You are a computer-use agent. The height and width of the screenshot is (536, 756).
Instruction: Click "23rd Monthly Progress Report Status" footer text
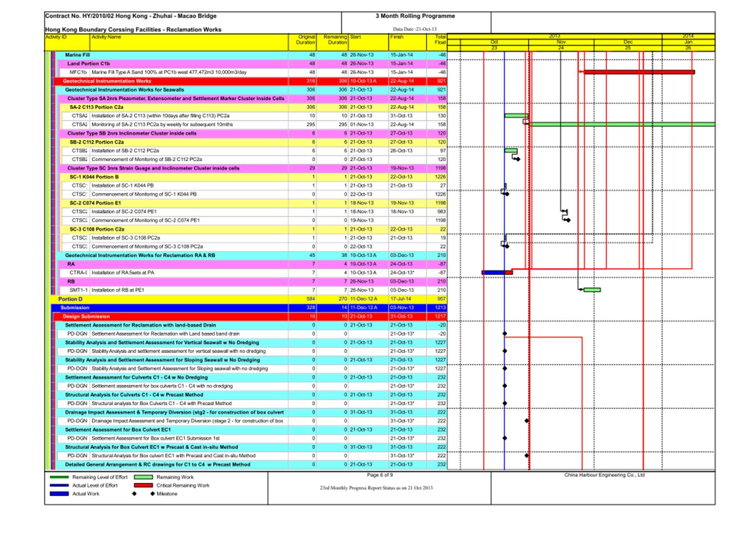pyautogui.click(x=376, y=488)
